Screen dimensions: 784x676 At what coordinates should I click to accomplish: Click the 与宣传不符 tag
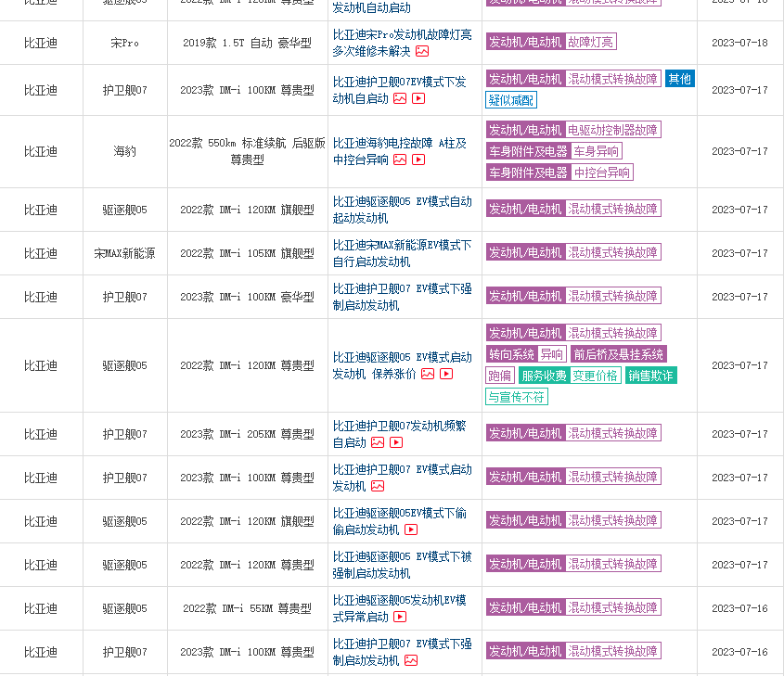click(x=517, y=397)
